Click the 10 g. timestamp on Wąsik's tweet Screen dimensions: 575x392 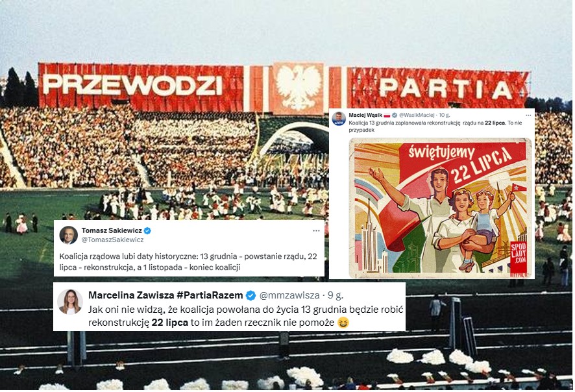tap(445, 115)
